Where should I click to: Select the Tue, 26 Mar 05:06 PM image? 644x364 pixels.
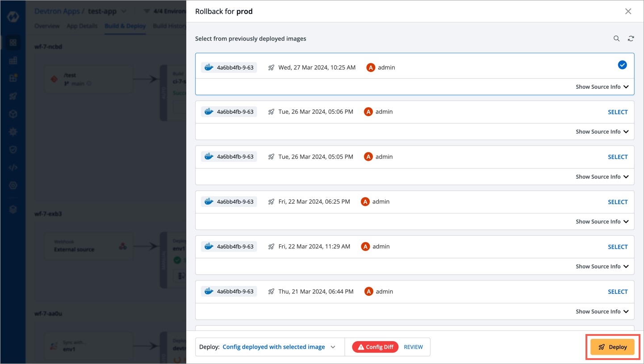pyautogui.click(x=618, y=112)
